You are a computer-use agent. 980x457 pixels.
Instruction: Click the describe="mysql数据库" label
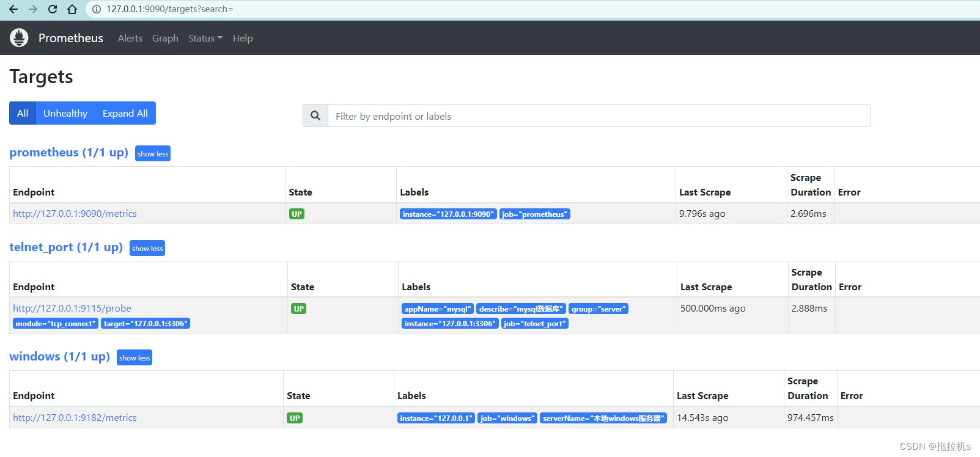[521, 309]
